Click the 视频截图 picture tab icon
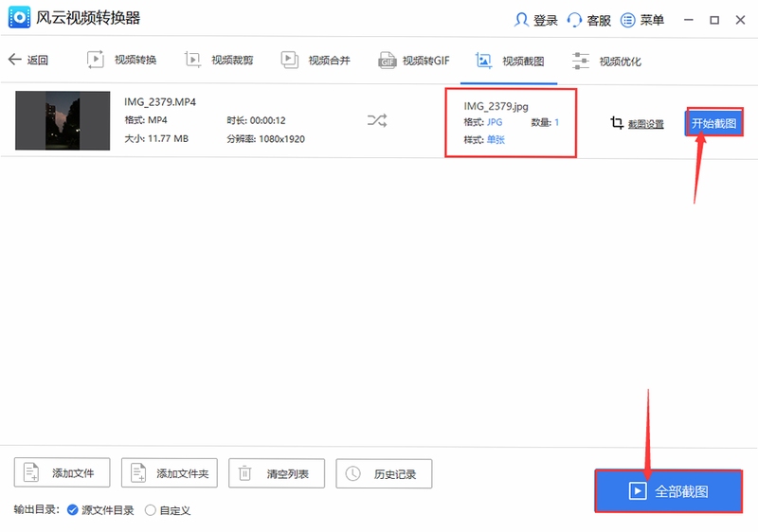The height and width of the screenshot is (532, 758). pos(483,61)
